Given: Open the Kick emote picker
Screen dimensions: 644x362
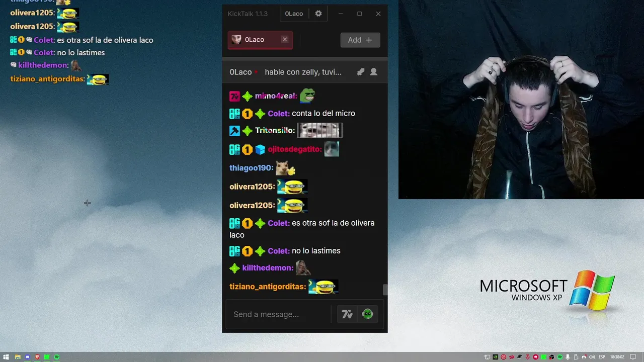Looking at the screenshot, I should 367,314.
